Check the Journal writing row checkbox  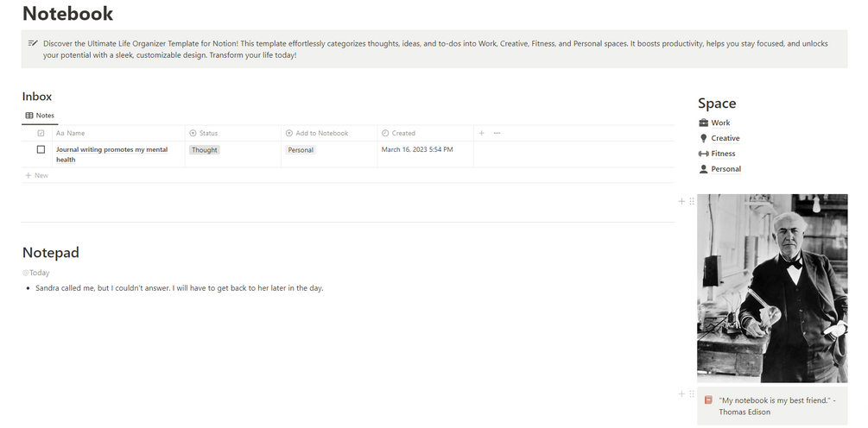[41, 150]
